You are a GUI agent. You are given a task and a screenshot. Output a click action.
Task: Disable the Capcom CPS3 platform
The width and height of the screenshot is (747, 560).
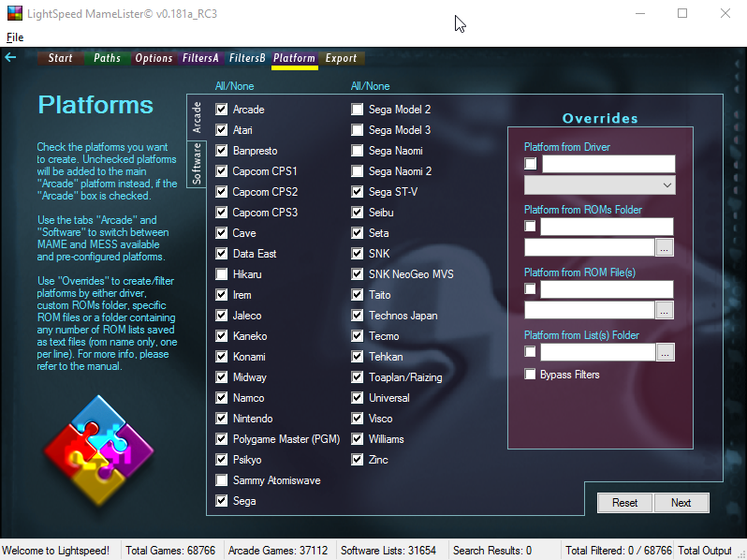222,212
